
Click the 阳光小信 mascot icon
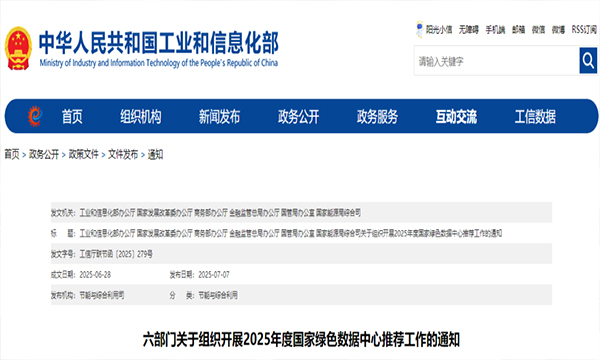419,29
